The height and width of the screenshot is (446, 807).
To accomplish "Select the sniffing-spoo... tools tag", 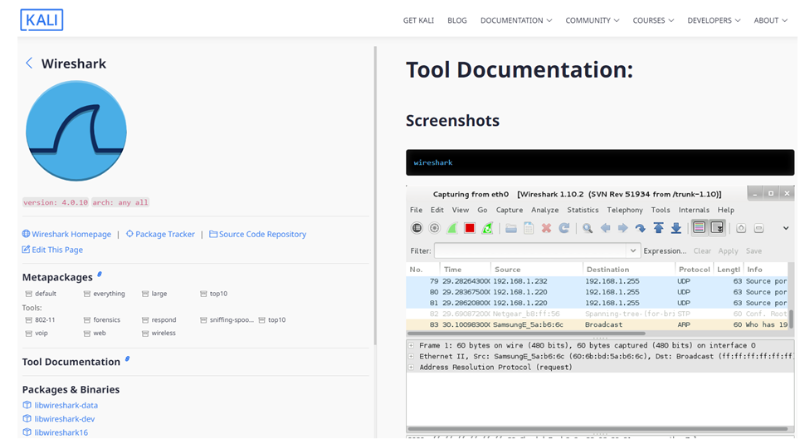I will click(226, 320).
